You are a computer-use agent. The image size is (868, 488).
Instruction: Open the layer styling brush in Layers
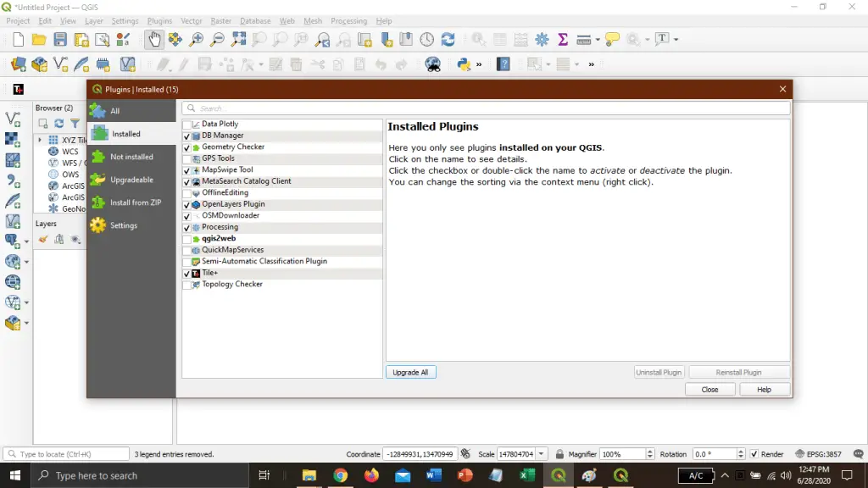43,239
